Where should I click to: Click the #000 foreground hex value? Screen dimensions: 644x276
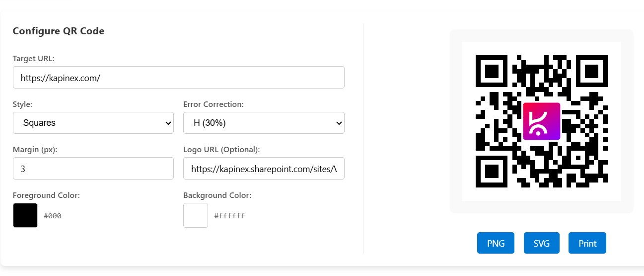click(x=53, y=216)
